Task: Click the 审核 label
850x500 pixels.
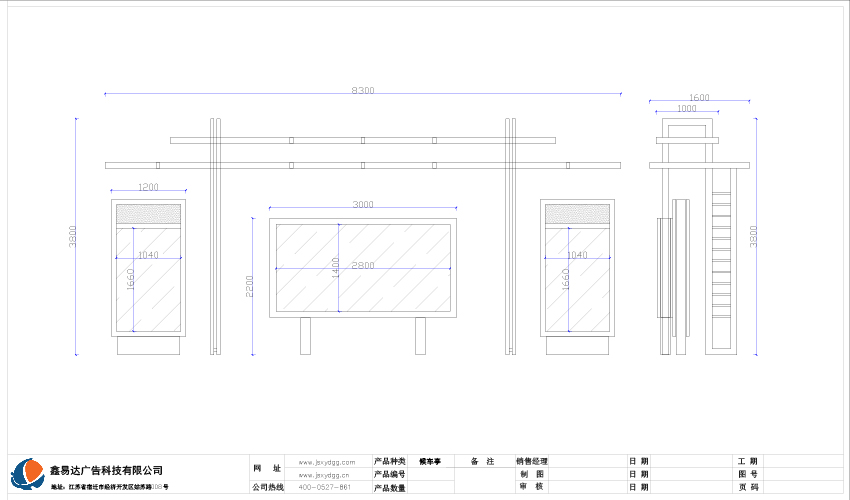Action: (532, 487)
